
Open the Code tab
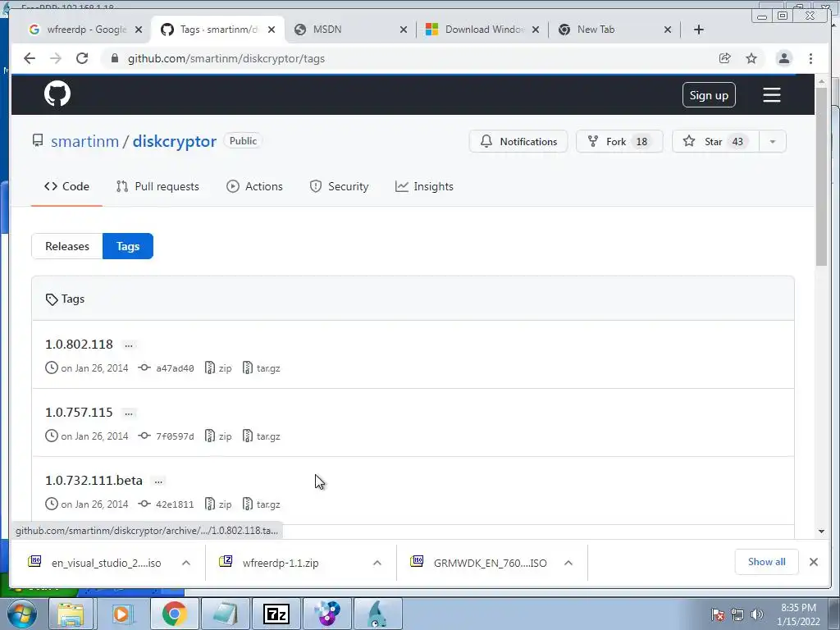(x=67, y=186)
